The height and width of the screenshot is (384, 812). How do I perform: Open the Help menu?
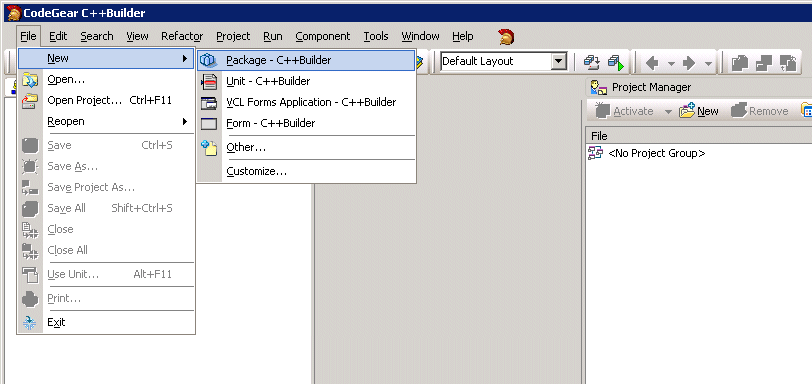tap(462, 36)
